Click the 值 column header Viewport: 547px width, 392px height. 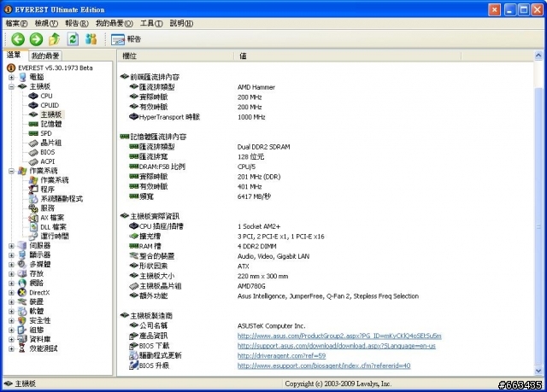[348, 56]
